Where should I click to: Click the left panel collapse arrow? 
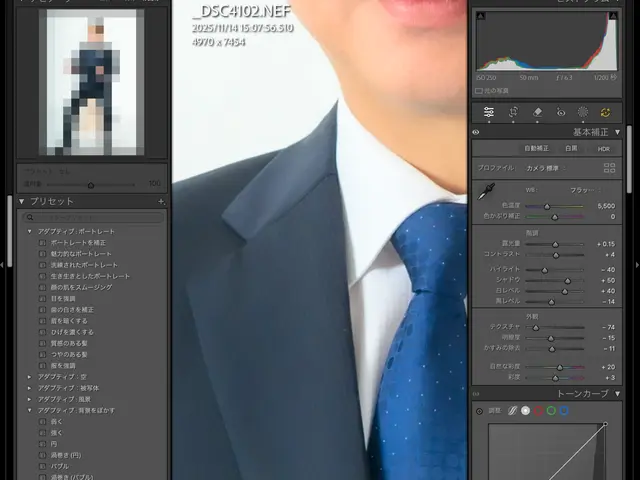(2, 265)
